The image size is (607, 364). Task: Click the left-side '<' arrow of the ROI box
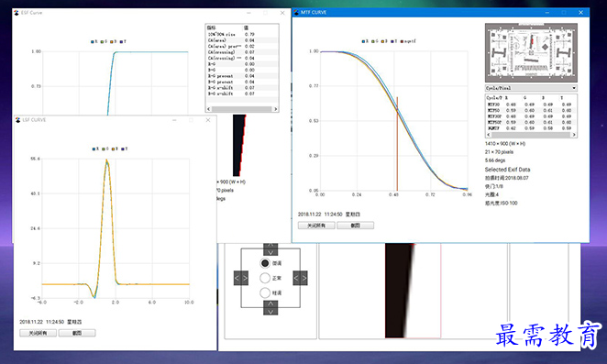pyautogui.click(x=237, y=278)
